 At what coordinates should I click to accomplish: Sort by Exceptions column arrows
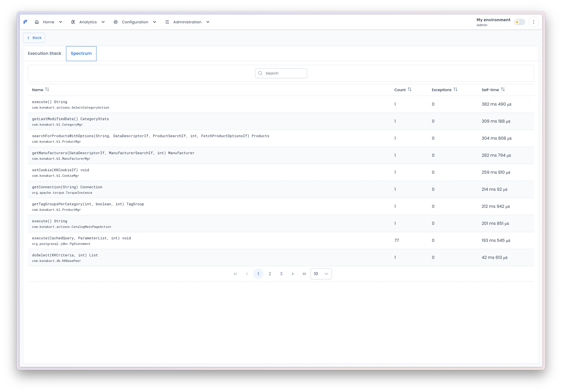(x=455, y=90)
